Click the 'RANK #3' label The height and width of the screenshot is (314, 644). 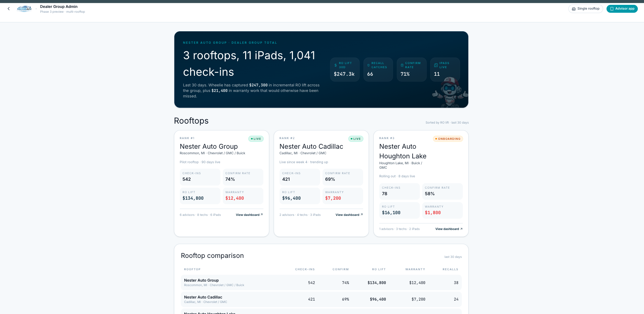click(x=387, y=138)
